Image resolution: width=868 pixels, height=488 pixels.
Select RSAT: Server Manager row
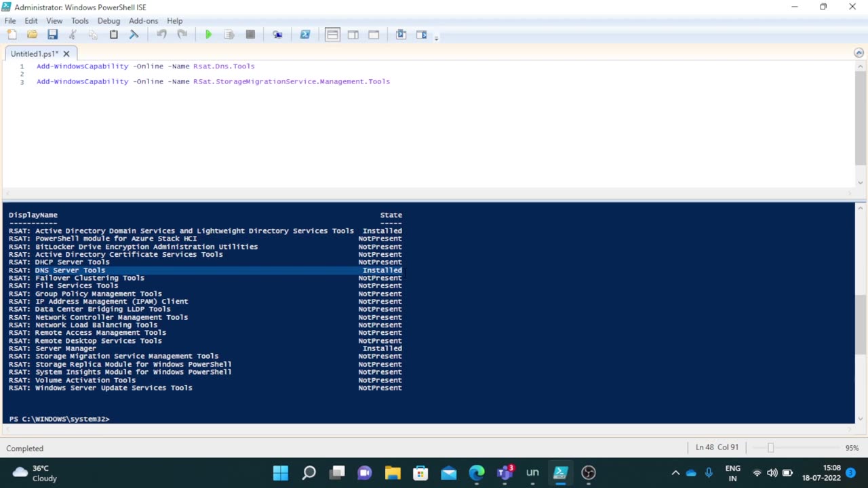205,348
